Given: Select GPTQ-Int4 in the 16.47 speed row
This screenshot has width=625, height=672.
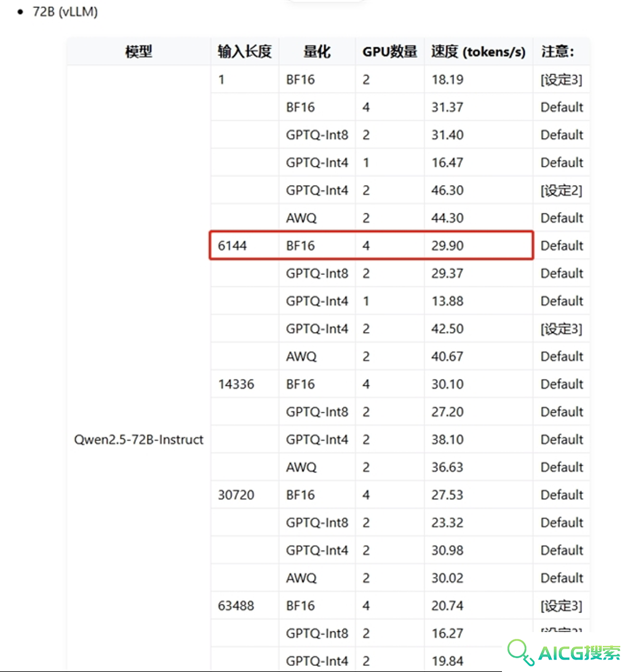Looking at the screenshot, I should 317,162.
